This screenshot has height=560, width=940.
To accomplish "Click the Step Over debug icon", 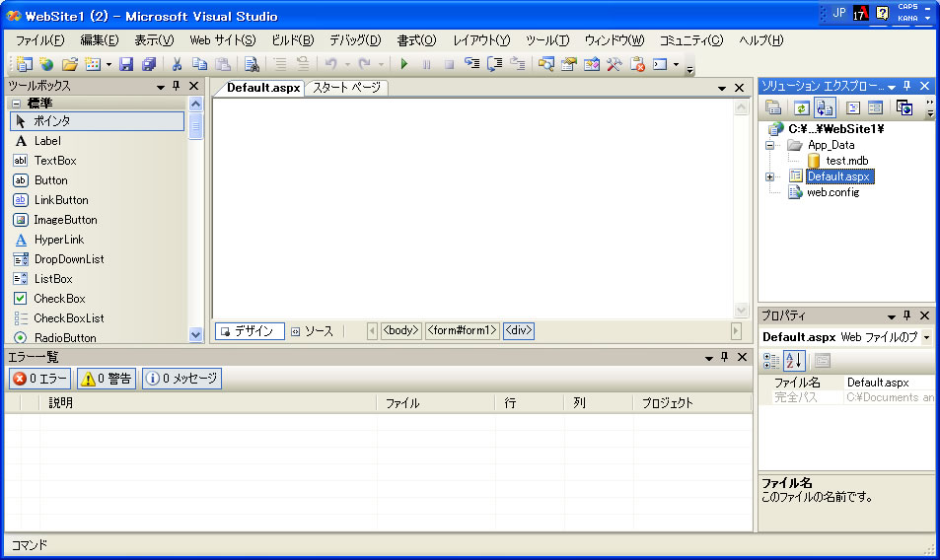I will click(494, 63).
